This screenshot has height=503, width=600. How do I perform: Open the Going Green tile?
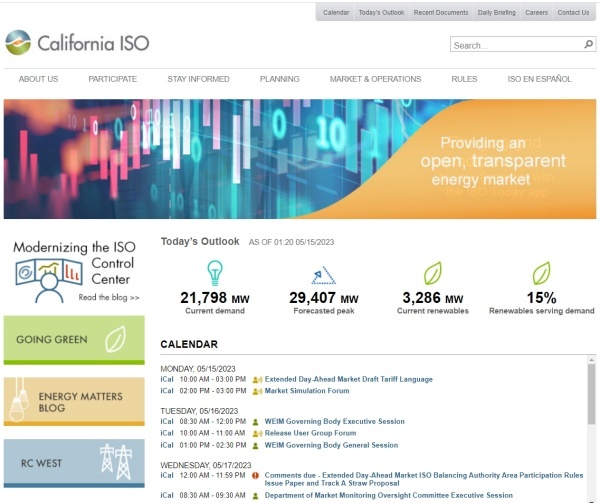tap(74, 339)
